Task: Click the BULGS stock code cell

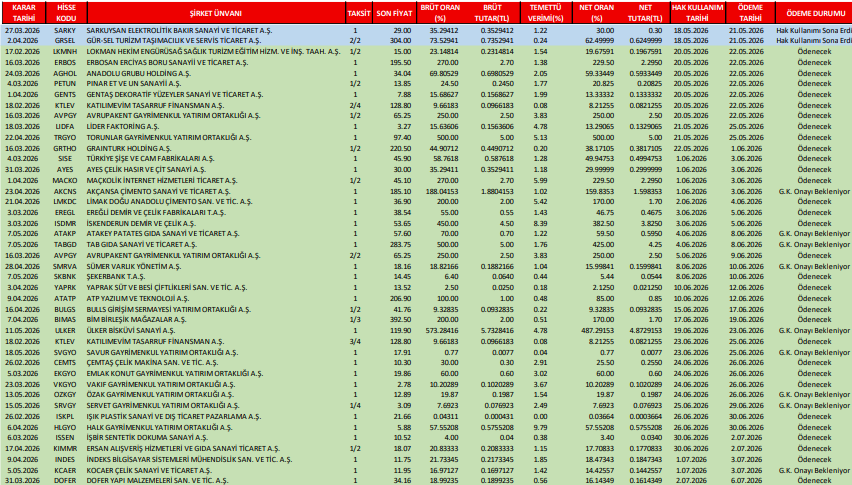Action: (x=65, y=310)
